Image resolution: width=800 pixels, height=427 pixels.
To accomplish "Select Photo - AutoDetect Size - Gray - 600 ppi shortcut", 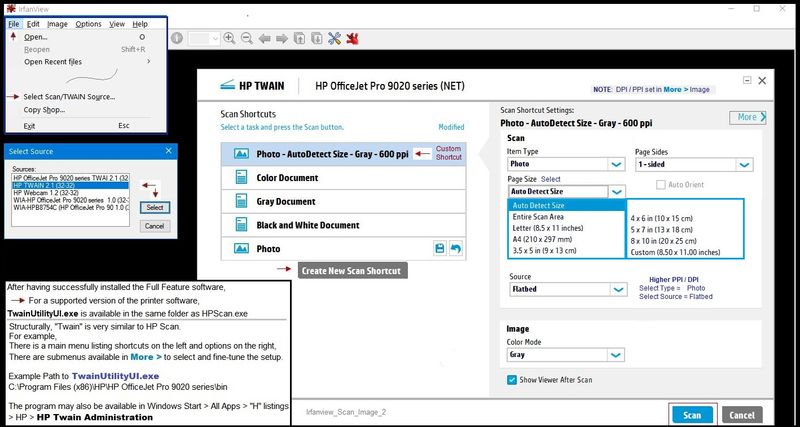I will (x=343, y=154).
